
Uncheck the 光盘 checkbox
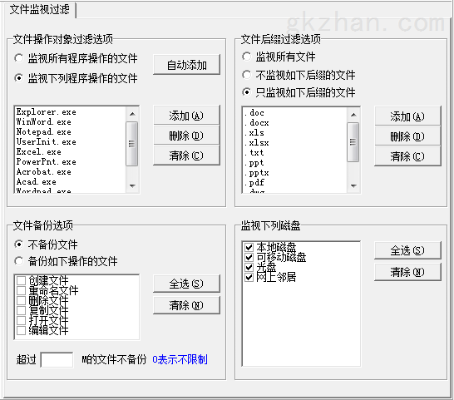[x=249, y=267]
